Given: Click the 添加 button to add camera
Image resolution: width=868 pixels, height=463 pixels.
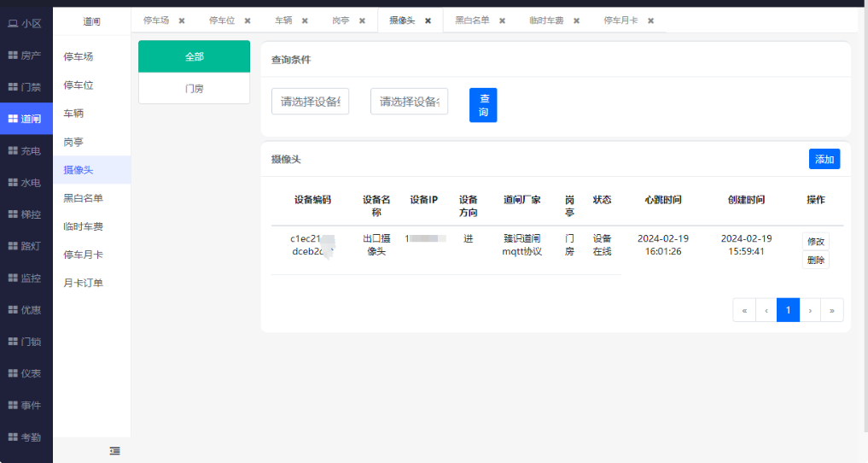Looking at the screenshot, I should click(x=824, y=159).
